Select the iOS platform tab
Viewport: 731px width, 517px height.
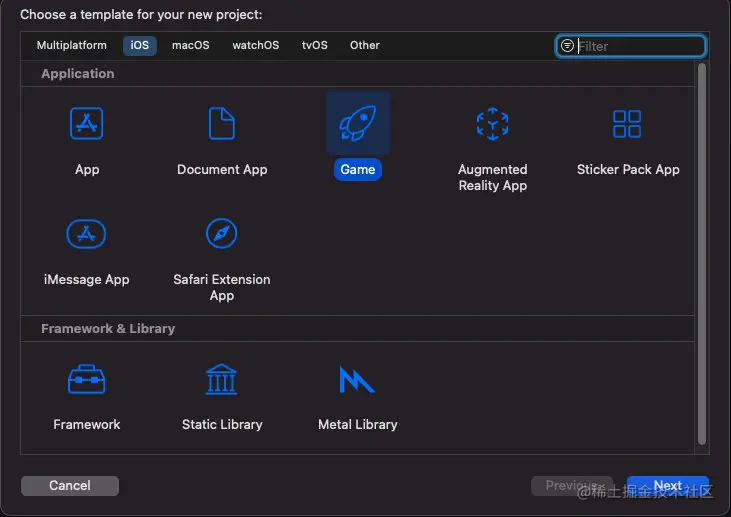click(x=139, y=45)
